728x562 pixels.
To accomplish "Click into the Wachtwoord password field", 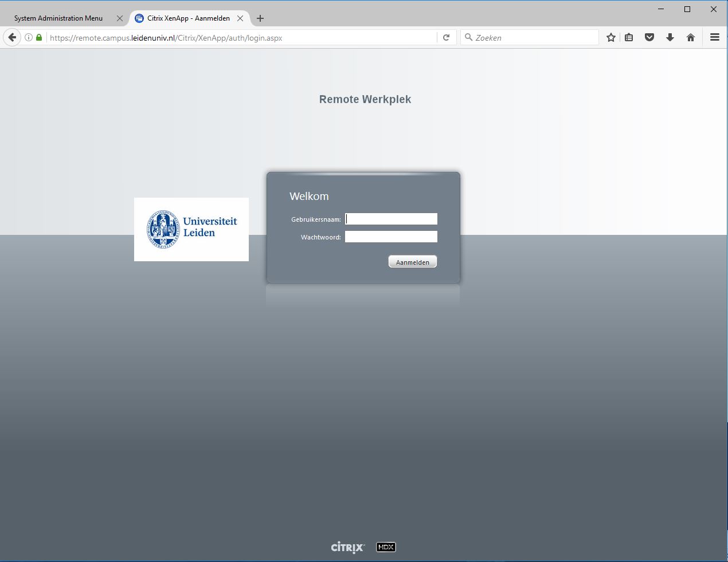I will click(x=392, y=237).
